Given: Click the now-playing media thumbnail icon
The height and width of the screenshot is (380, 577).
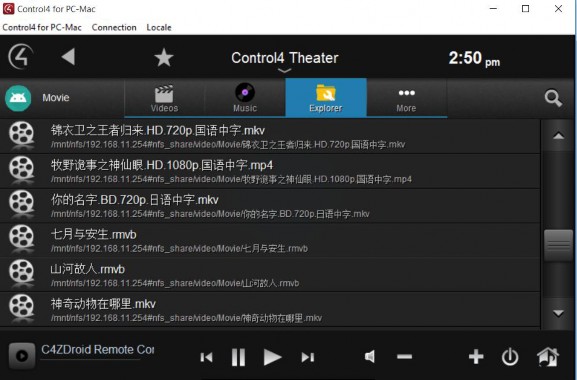Looking at the screenshot, I should point(22,356).
